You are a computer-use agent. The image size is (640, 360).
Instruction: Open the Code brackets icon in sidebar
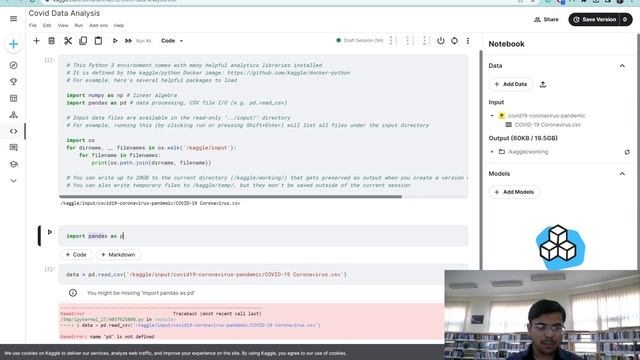(x=13, y=131)
